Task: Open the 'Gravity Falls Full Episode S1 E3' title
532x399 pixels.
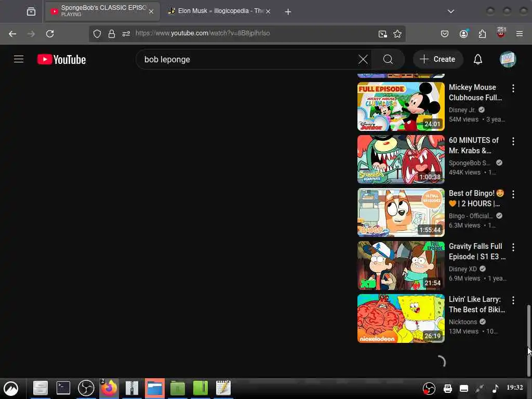Action: tap(477, 251)
